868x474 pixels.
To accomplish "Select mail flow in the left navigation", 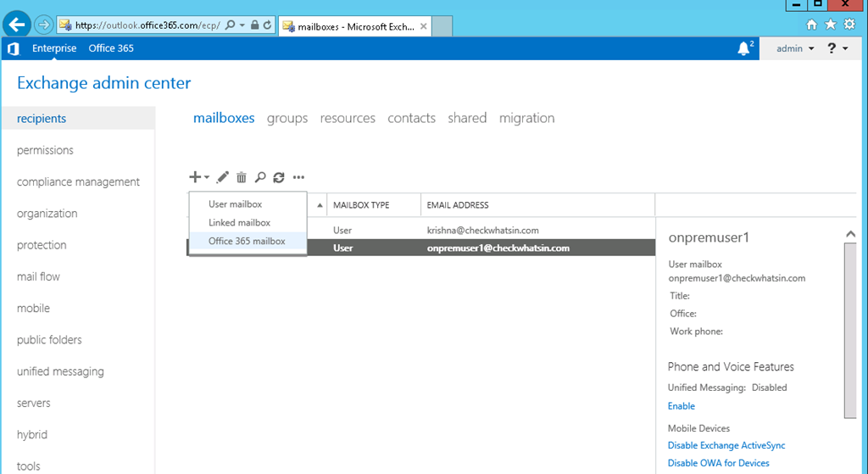I will [x=38, y=276].
